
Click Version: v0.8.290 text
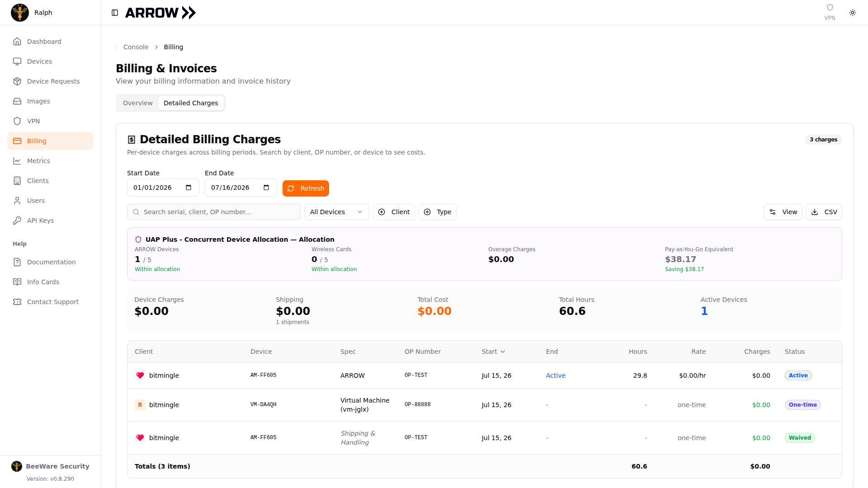tap(50, 479)
